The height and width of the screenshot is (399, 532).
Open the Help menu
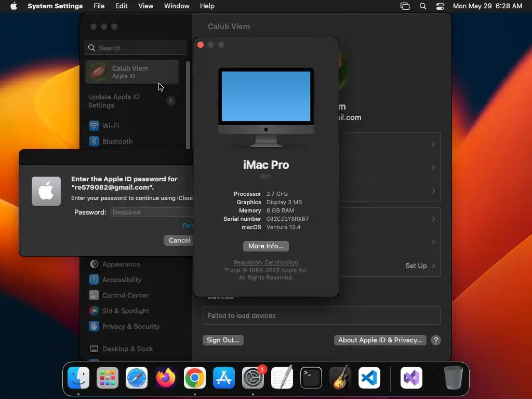[207, 6]
